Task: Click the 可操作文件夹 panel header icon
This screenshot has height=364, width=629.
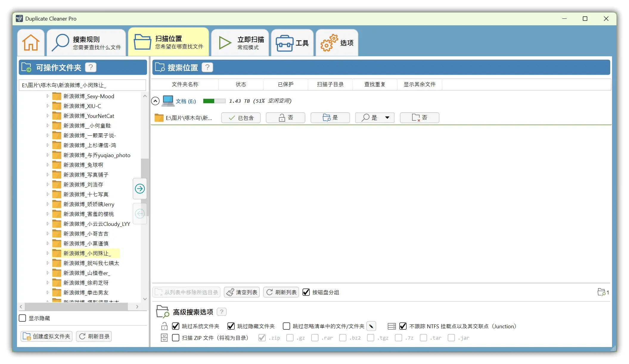Action: [26, 67]
